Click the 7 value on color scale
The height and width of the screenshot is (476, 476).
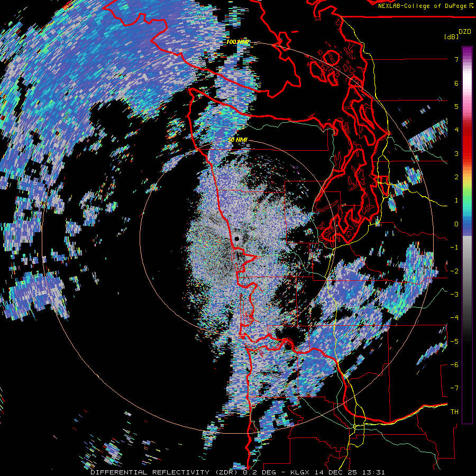point(456,59)
